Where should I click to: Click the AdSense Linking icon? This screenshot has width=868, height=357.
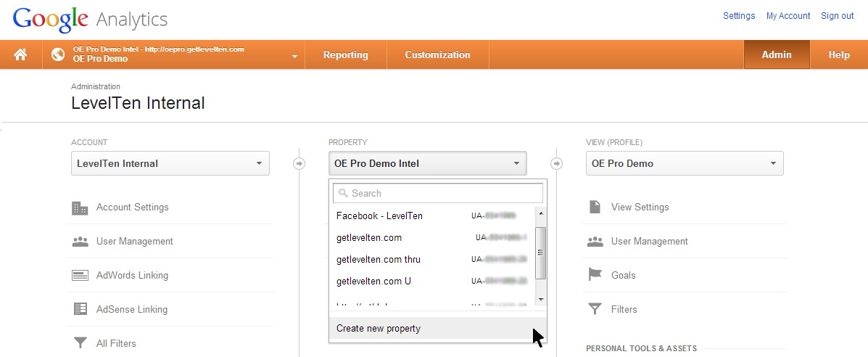click(x=80, y=309)
